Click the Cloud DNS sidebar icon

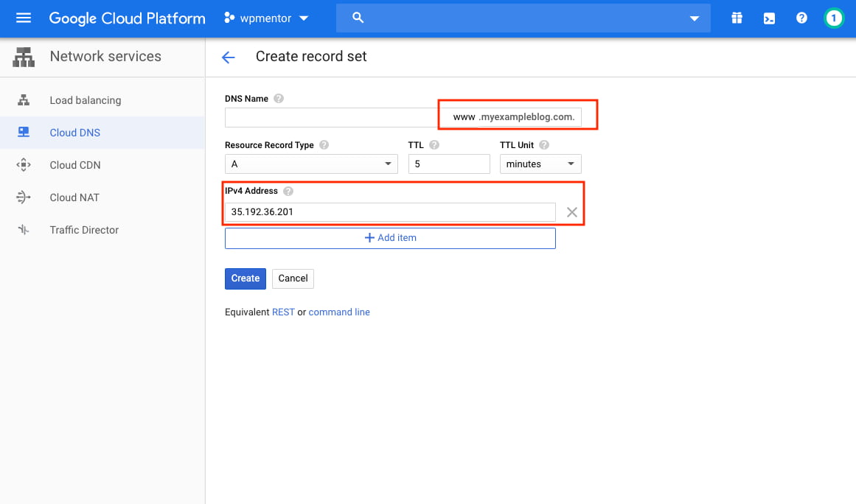tap(24, 132)
